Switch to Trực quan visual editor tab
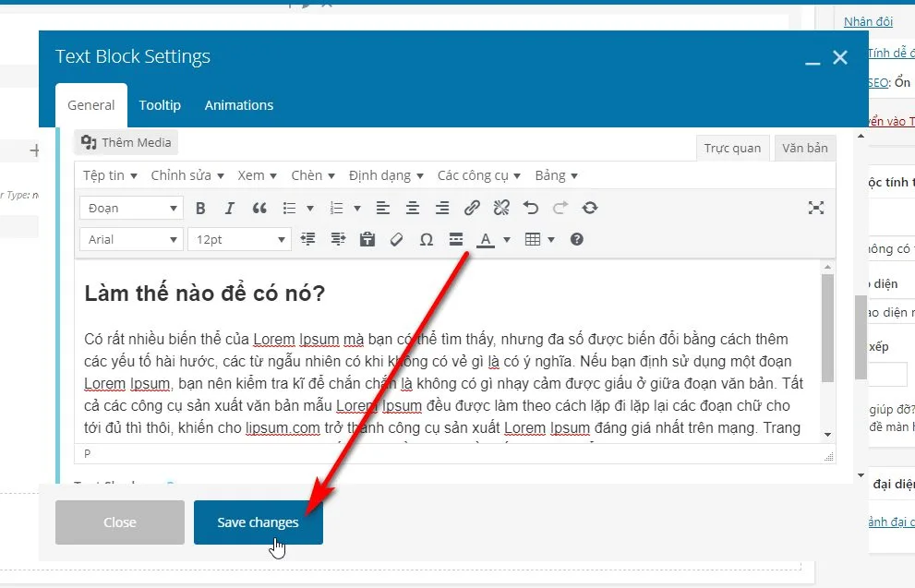 click(x=732, y=149)
